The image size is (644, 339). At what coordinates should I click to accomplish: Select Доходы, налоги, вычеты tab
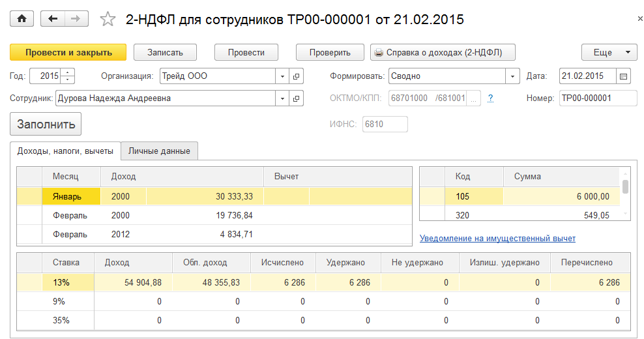[65, 151]
